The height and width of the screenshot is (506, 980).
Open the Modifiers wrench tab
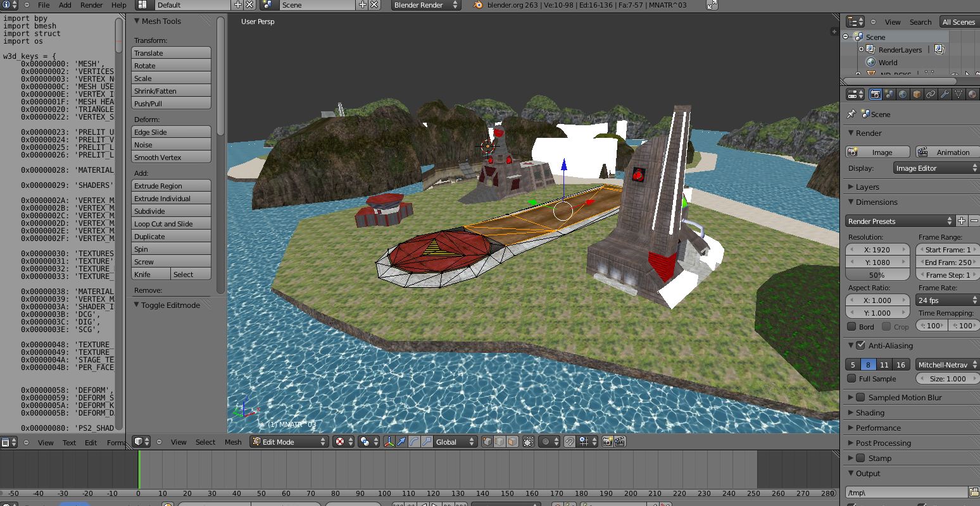coord(945,94)
